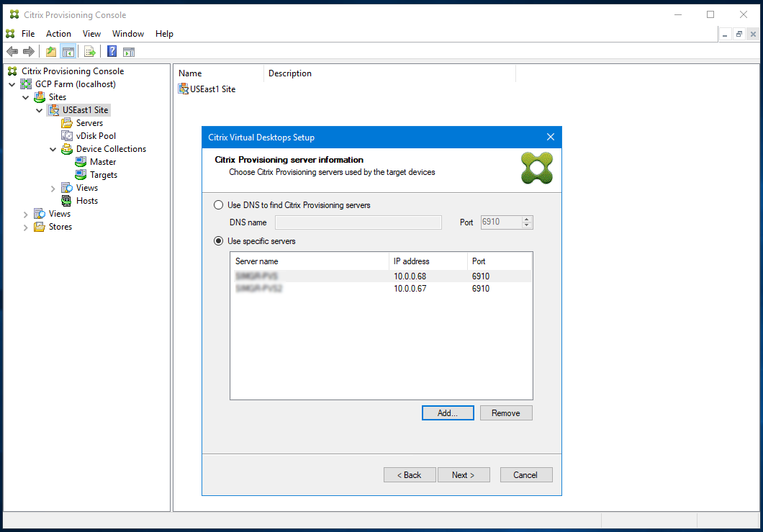Select the Servers node icon
Viewport: 763px width, 532px height.
point(68,122)
